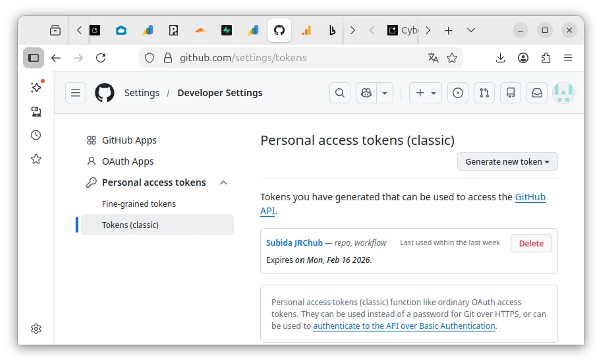Click the 'Expires on Mon, Feb 16 2026' text
Viewport: 601px width, 364px height.
(x=319, y=260)
